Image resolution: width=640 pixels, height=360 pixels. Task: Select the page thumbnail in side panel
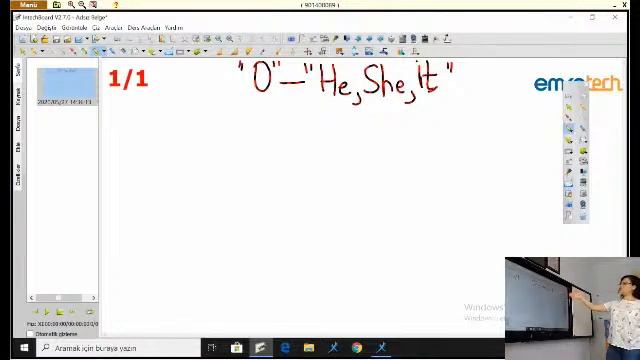[67, 86]
